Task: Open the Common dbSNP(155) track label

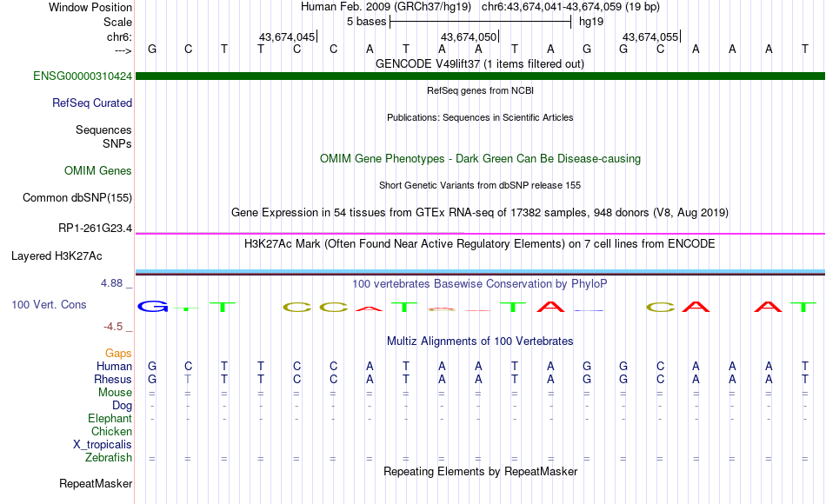Action: [x=77, y=197]
